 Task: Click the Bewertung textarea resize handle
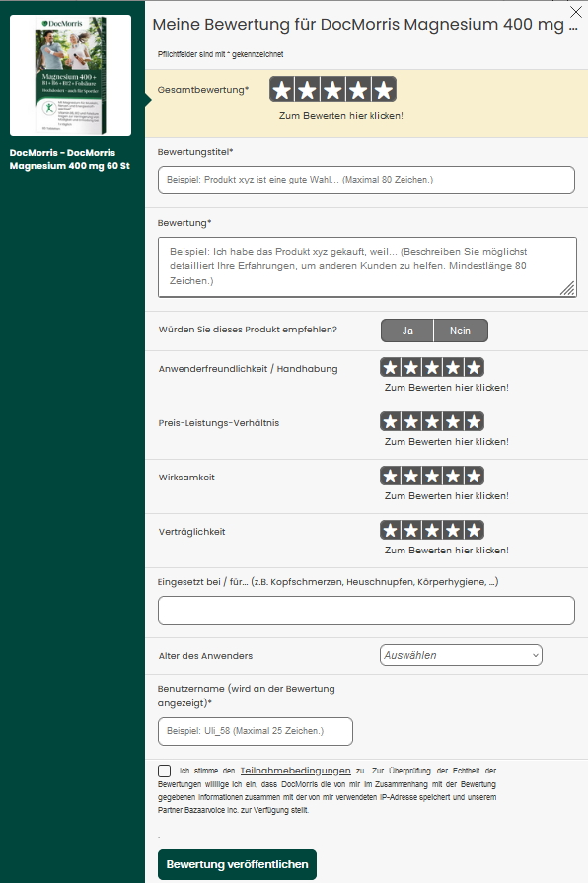567,288
